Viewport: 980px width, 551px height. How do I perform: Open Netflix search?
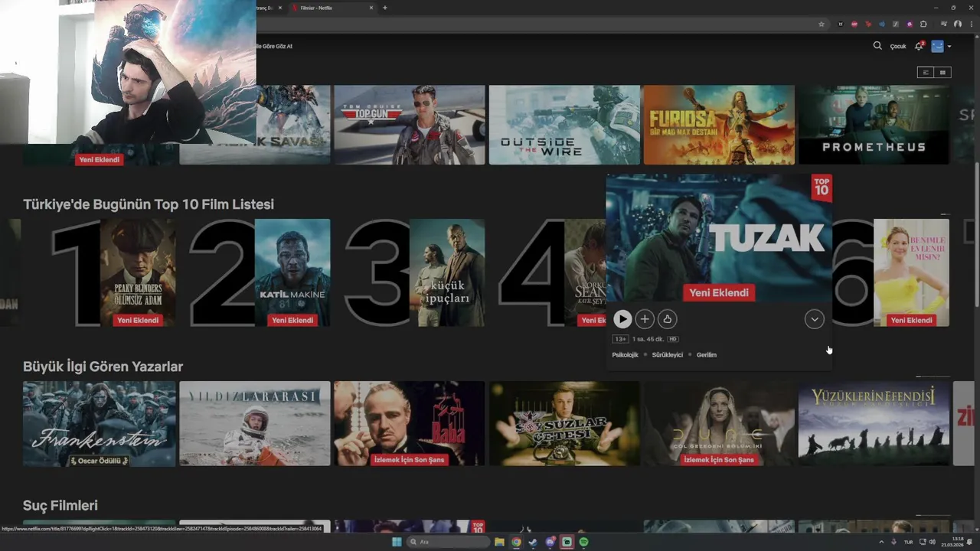tap(877, 46)
